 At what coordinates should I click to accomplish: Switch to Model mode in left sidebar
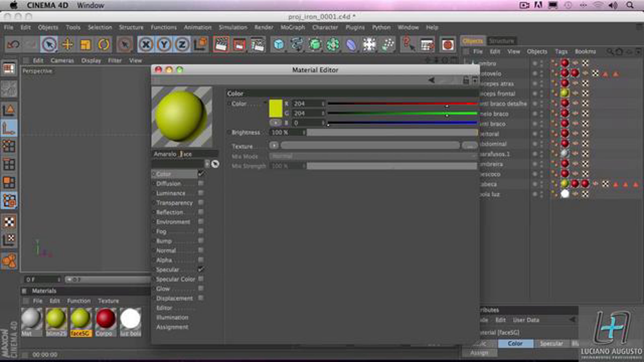click(x=9, y=110)
